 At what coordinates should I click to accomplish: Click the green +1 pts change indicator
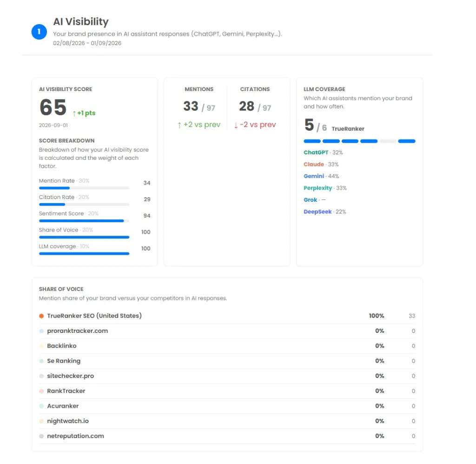tap(84, 113)
